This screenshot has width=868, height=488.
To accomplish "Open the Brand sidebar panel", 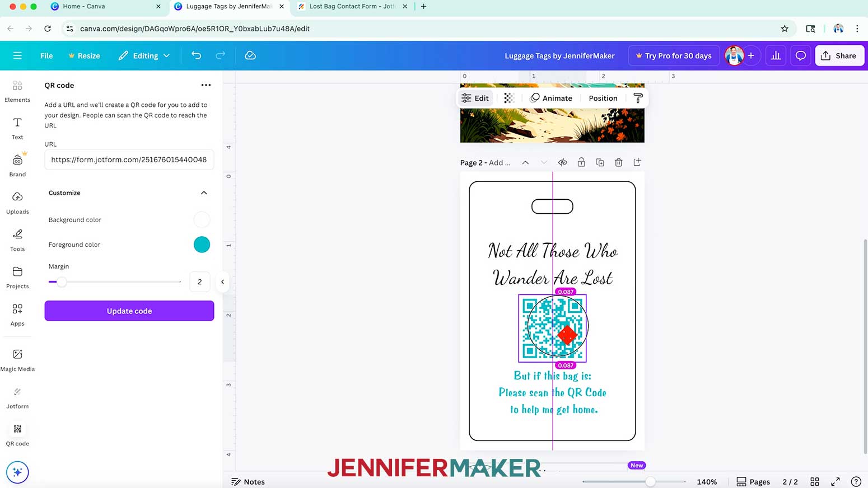I will [x=17, y=166].
